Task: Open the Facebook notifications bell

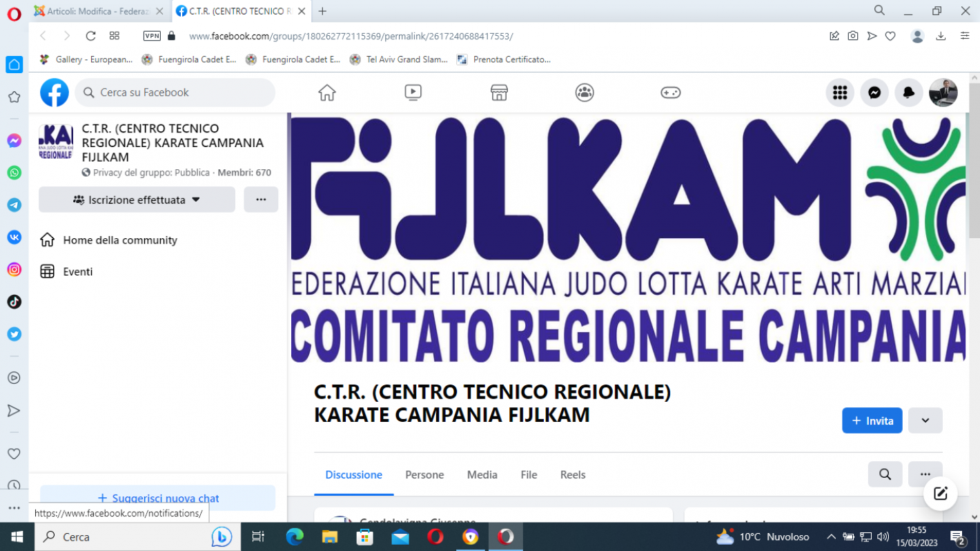Action: click(909, 93)
